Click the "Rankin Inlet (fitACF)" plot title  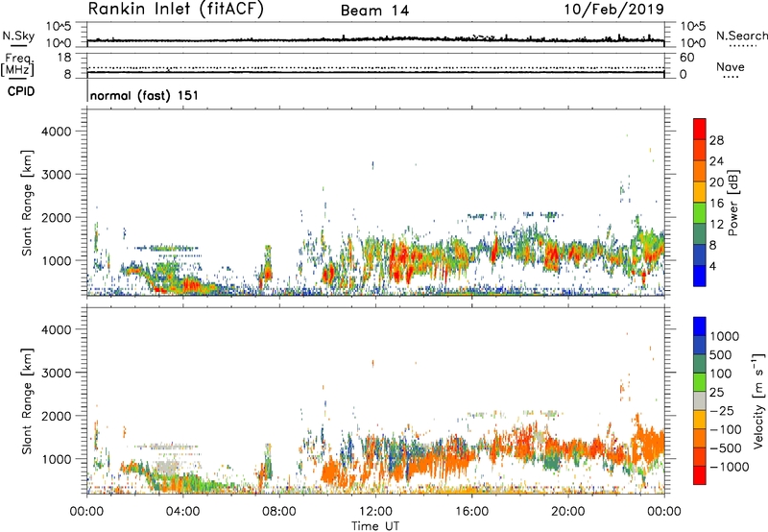tap(176, 9)
